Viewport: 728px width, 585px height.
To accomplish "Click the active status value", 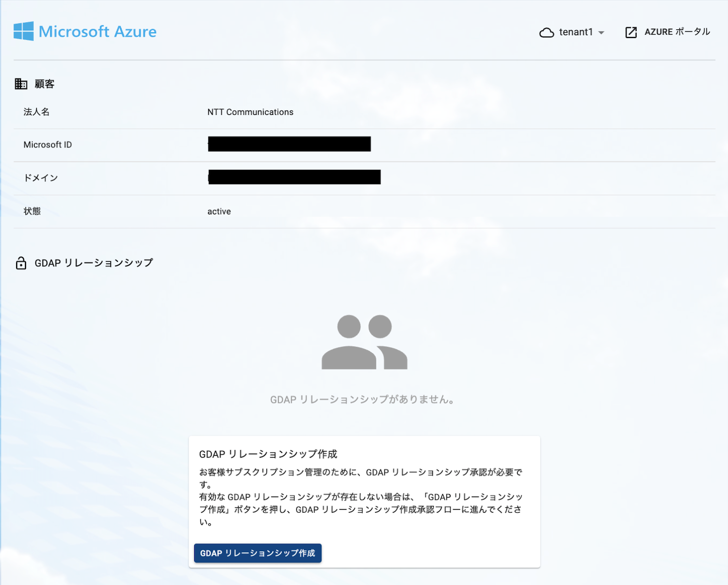I will pyautogui.click(x=219, y=211).
